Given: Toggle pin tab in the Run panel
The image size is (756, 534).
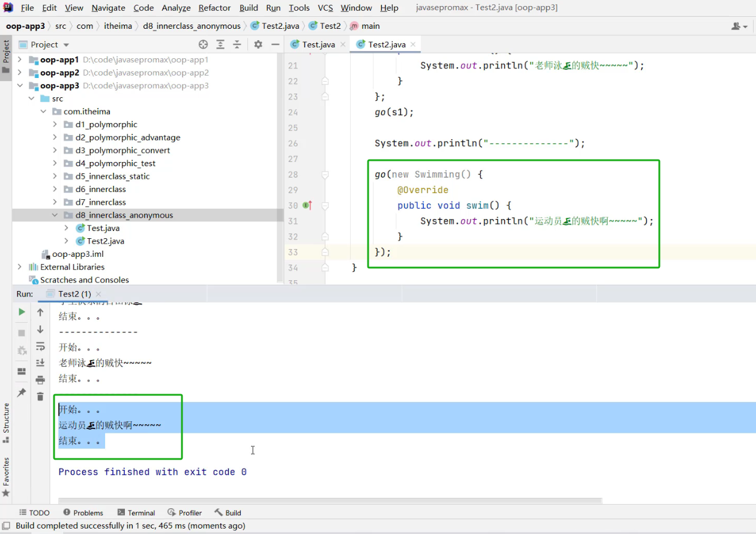Looking at the screenshot, I should pos(22,392).
